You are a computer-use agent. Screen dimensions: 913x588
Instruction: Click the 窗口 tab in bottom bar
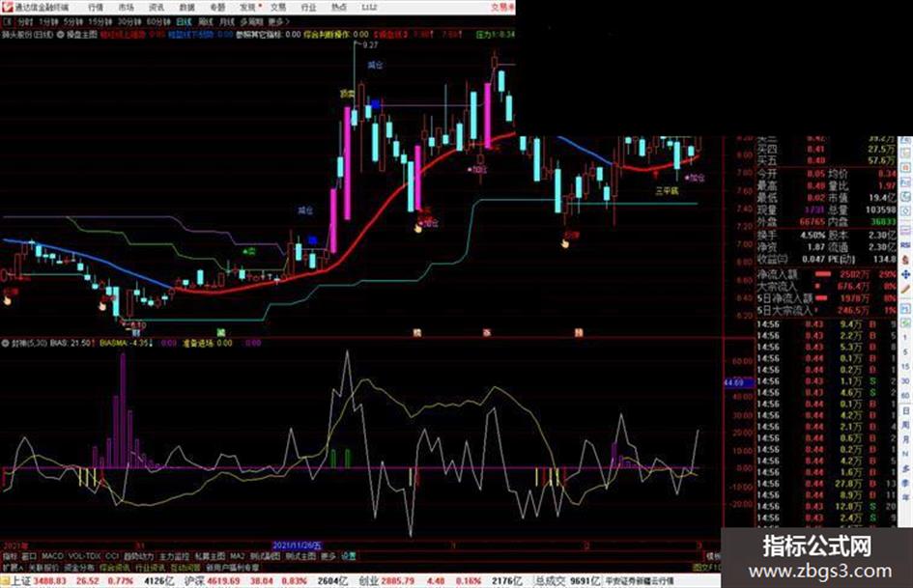29,556
